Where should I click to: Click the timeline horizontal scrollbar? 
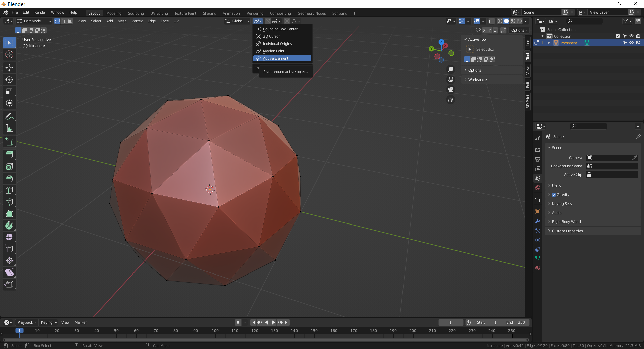266,340
